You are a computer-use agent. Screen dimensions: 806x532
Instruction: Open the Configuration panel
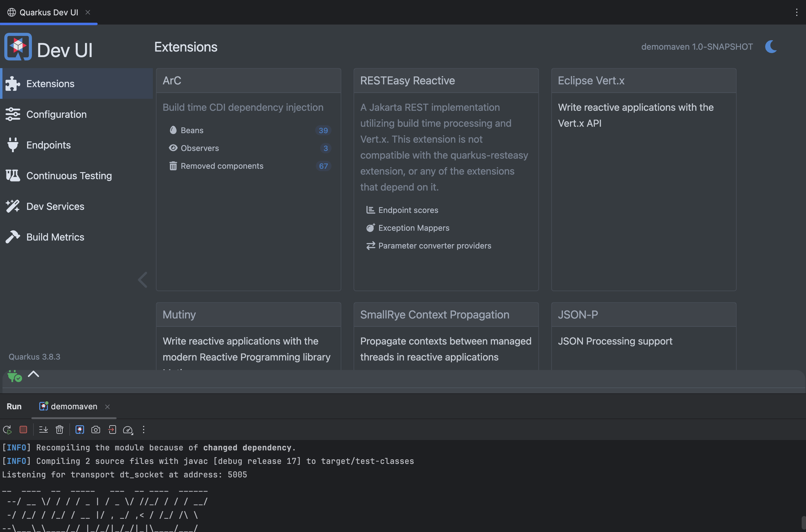(56, 114)
